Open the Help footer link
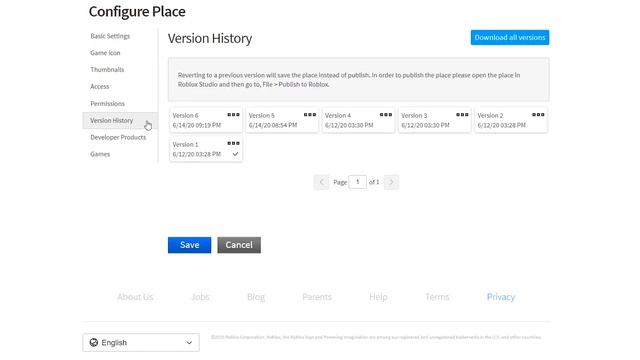This screenshot has width=640, height=360. [x=378, y=297]
